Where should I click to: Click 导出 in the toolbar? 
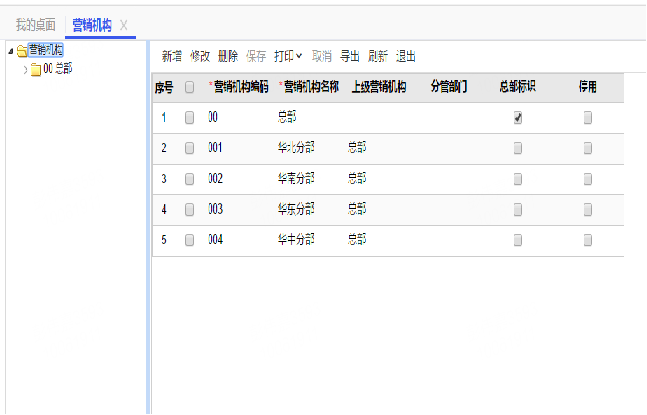350,57
